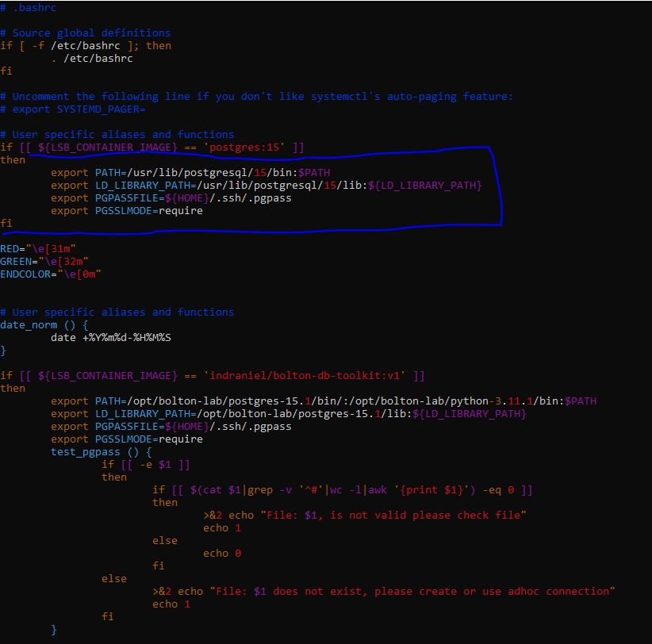Click 'if [[ -e $1 ]]' test line

(145, 465)
